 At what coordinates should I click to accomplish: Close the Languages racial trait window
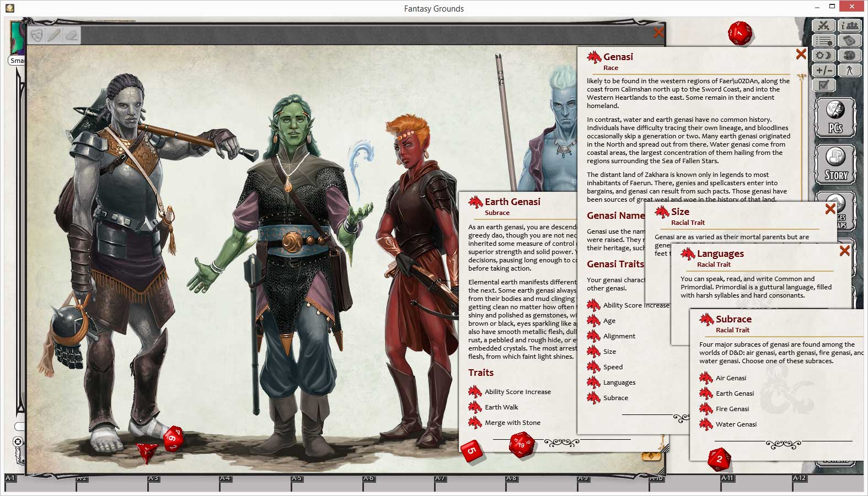pos(844,251)
